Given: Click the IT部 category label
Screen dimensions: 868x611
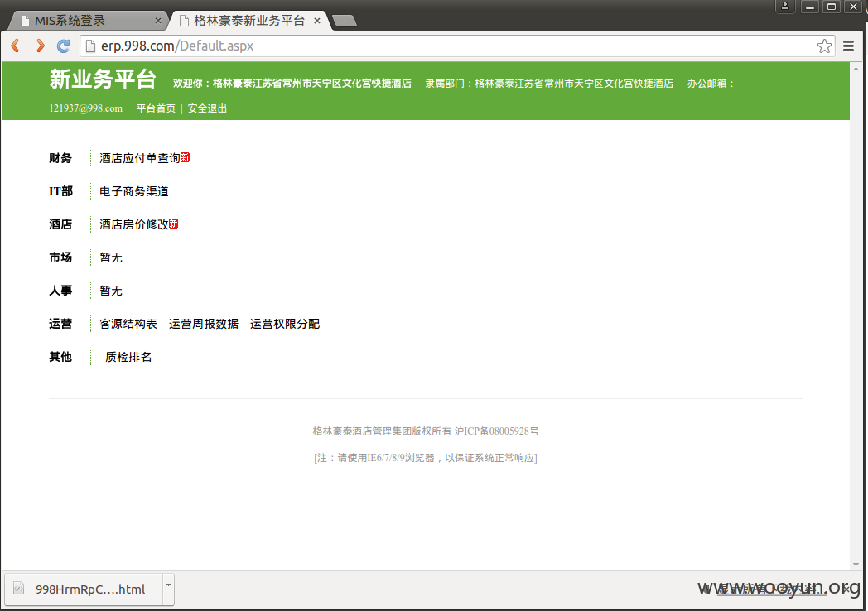Looking at the screenshot, I should (61, 191).
